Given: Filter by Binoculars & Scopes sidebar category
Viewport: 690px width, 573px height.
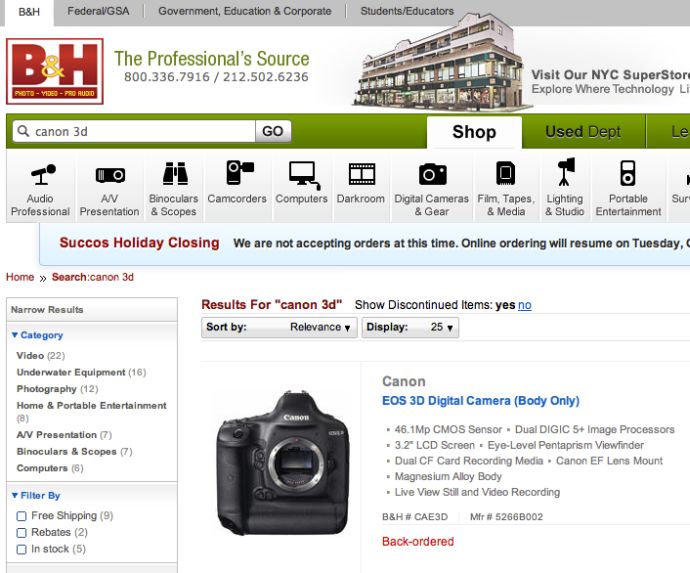Looking at the screenshot, I should (x=74, y=452).
